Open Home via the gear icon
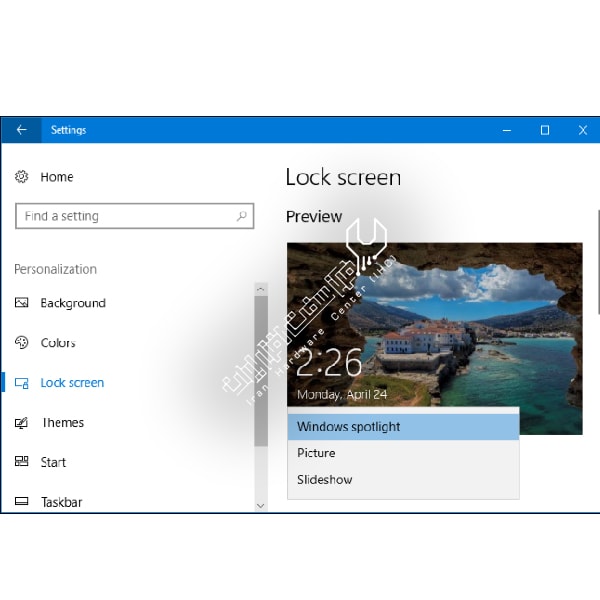 click(x=21, y=177)
